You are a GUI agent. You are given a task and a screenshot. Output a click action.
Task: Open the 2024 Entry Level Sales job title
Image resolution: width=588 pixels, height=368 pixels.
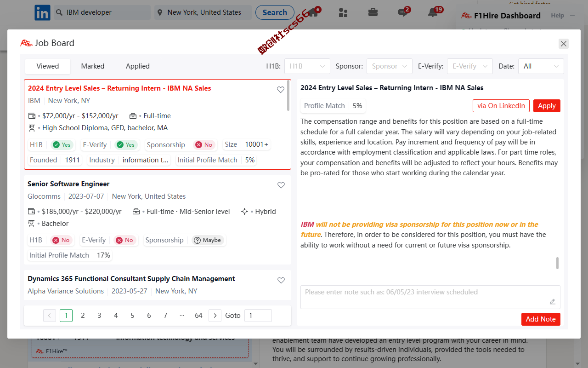coord(119,88)
